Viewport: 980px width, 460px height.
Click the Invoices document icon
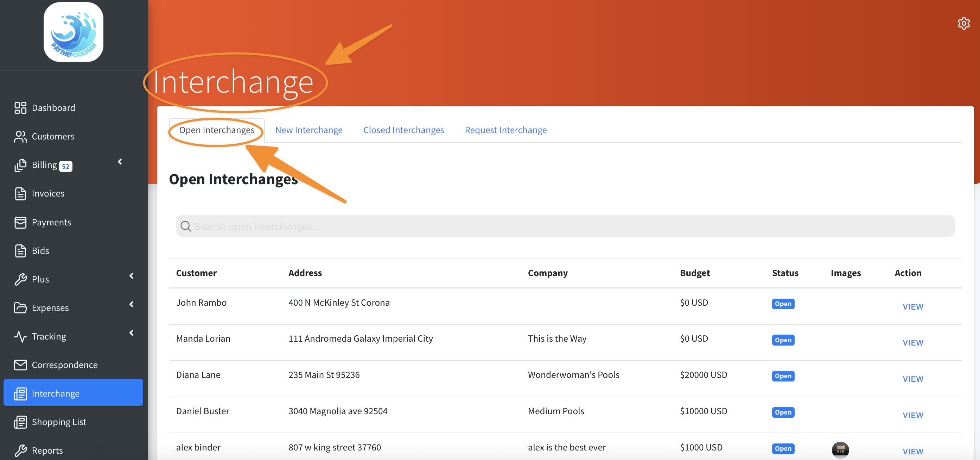[x=20, y=193]
